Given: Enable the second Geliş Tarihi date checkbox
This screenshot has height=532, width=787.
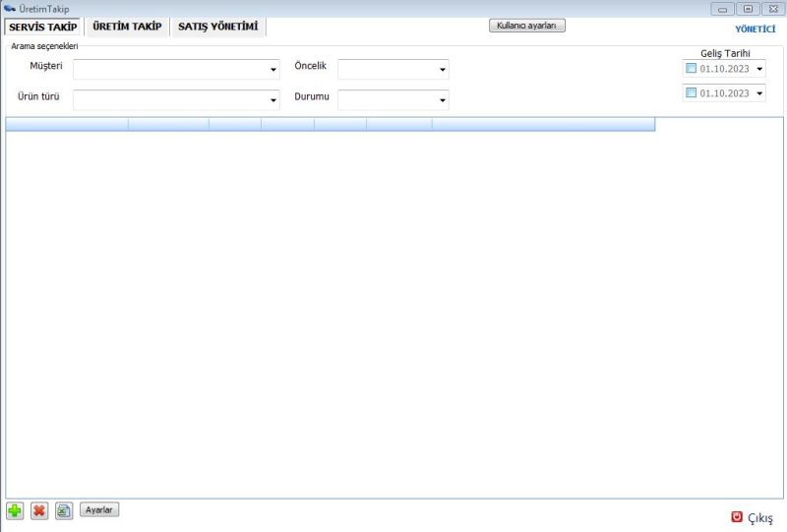Looking at the screenshot, I should 691,93.
